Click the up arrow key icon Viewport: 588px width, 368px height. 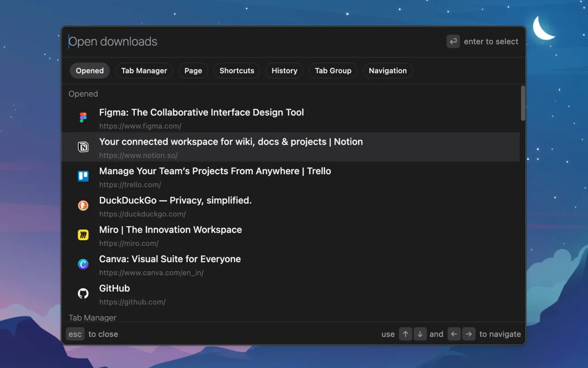405,334
